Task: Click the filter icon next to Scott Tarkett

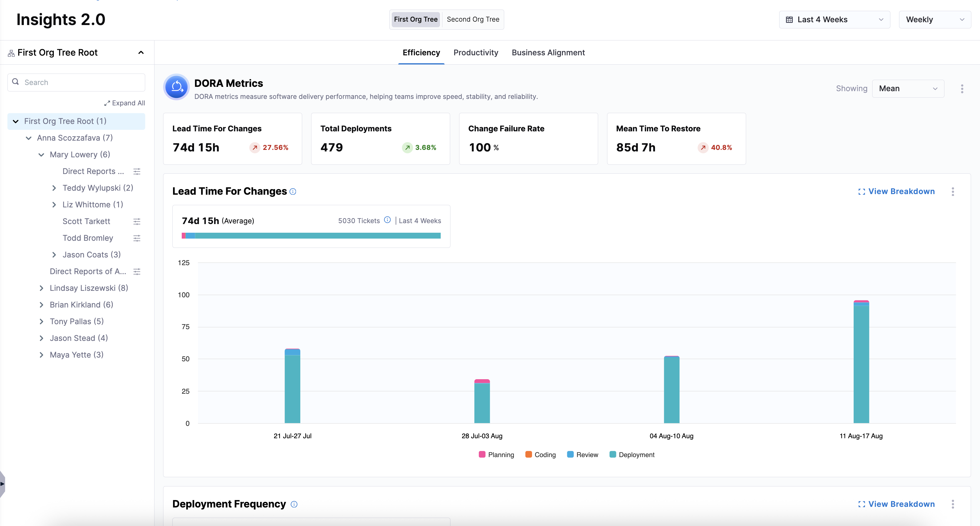Action: coord(137,222)
